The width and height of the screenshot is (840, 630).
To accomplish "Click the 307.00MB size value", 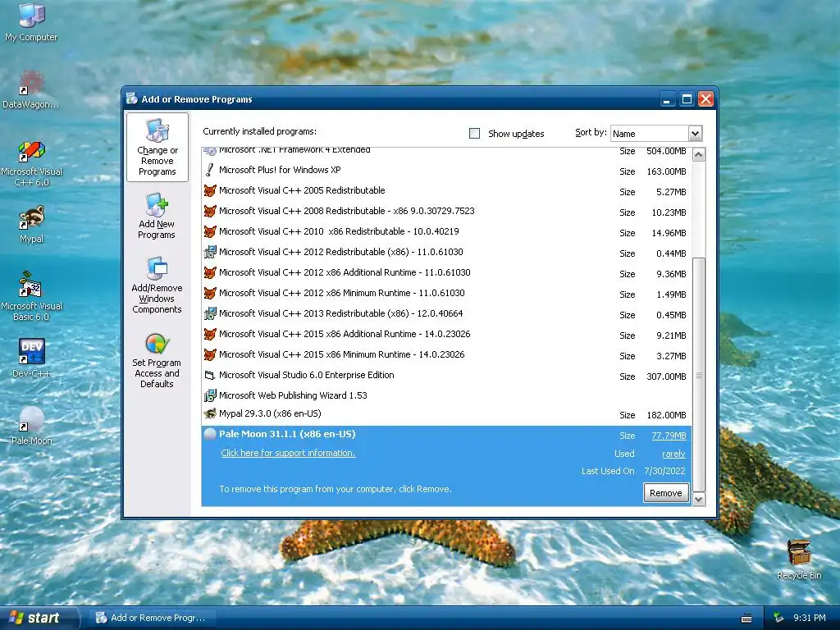I will click(666, 377).
